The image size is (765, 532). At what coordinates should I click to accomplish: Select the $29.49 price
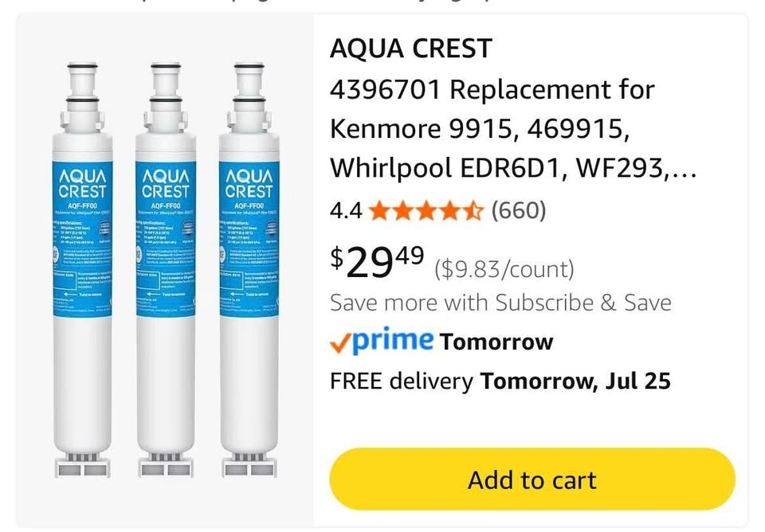click(x=377, y=261)
